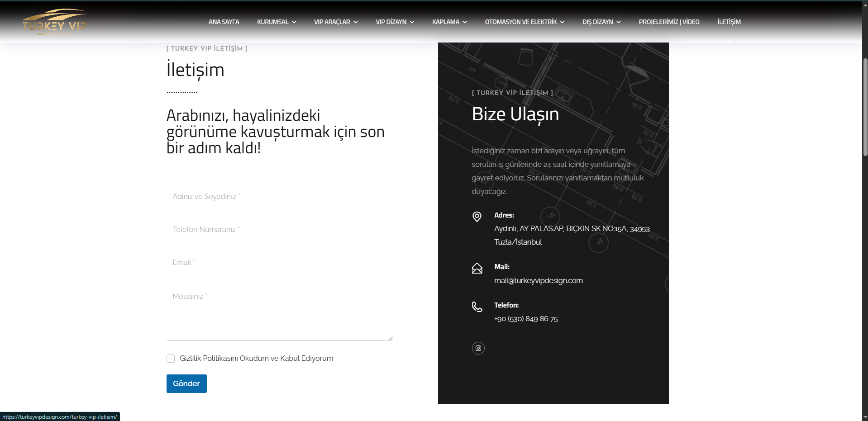Click the +90 (530) 849 86 75 phone number
This screenshot has width=868, height=421.
[525, 319]
